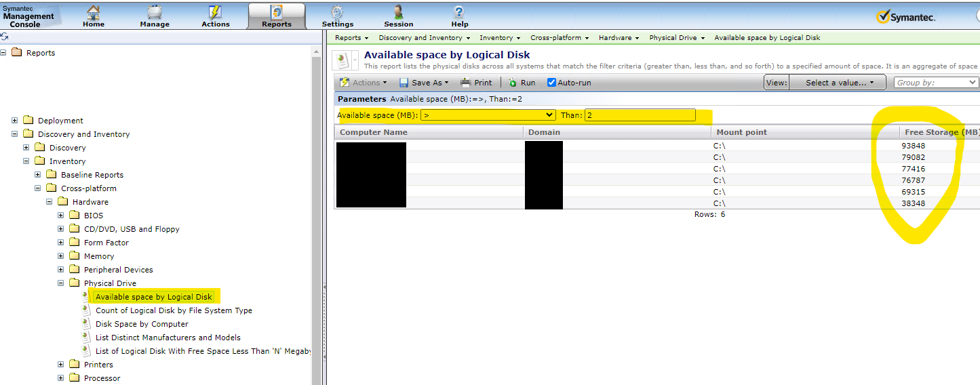
Task: Click the Than value input field
Action: pyautogui.click(x=640, y=115)
